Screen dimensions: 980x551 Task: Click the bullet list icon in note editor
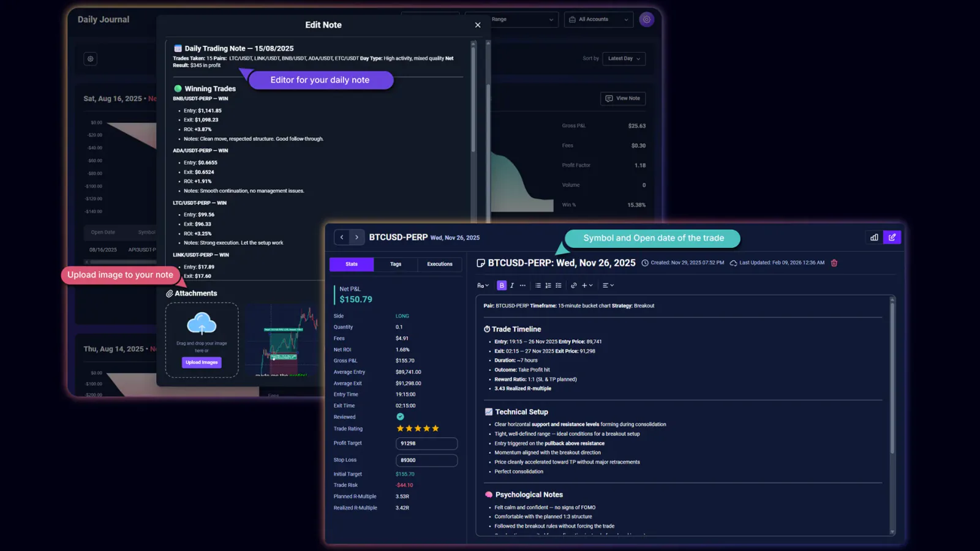point(538,285)
